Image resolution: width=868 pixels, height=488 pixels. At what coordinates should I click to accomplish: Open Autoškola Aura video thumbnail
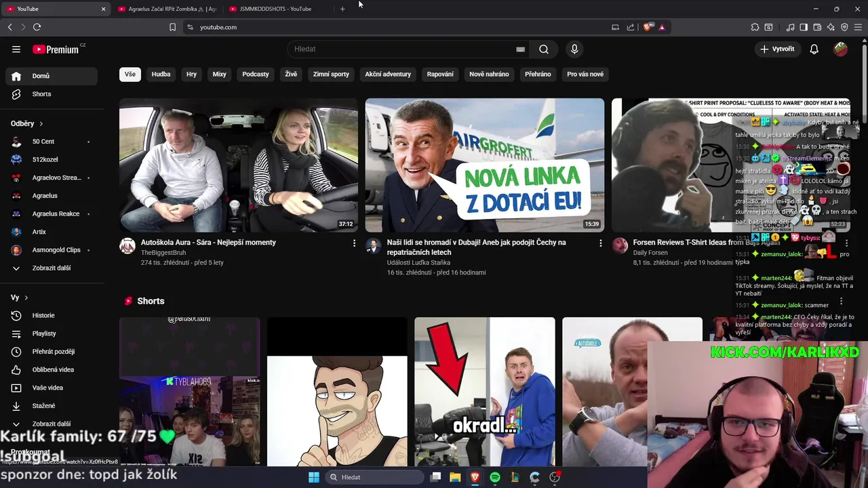[x=239, y=165]
